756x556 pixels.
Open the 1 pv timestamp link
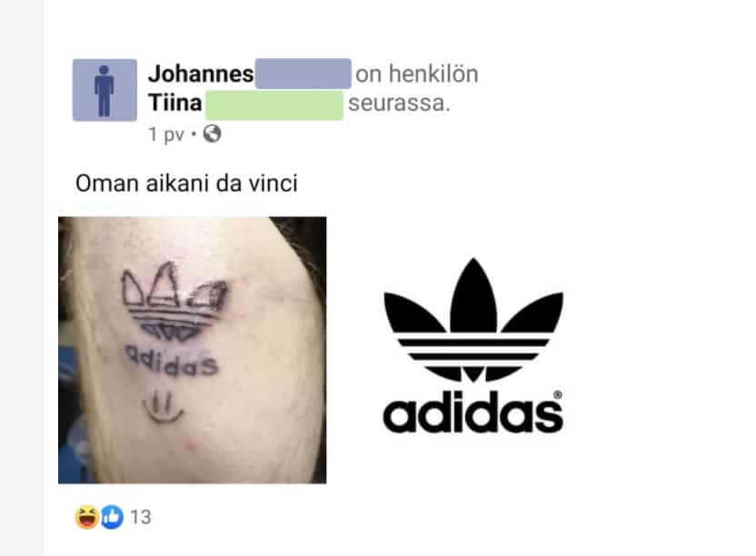[x=166, y=134]
